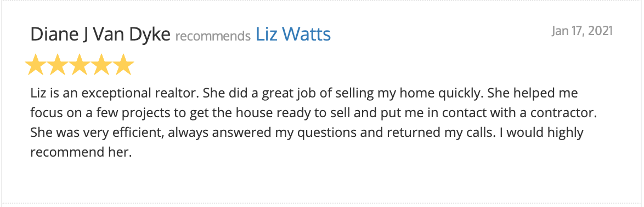
Task: Click the first yellow rating star
Action: pos(36,65)
